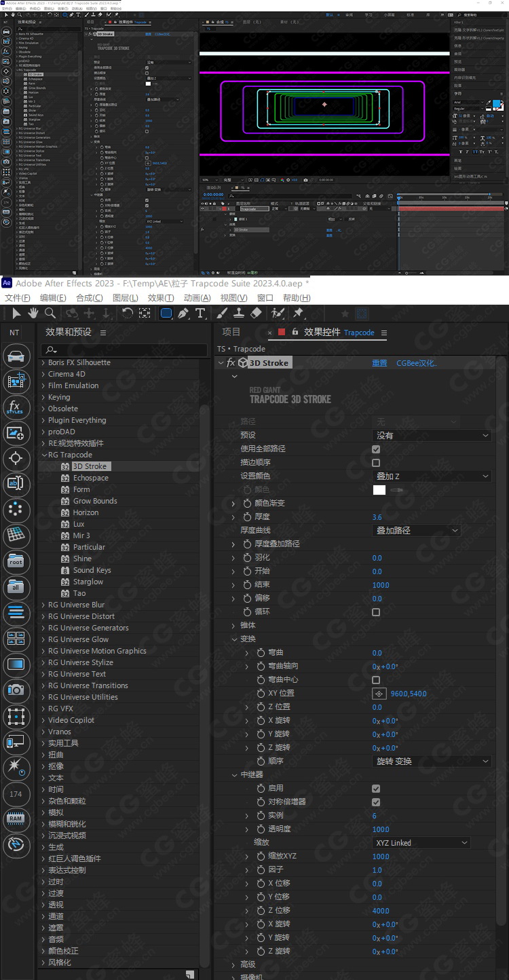509x980 pixels.
Task: Disable the 启用 checkbox under 中继器
Action: pos(376,789)
